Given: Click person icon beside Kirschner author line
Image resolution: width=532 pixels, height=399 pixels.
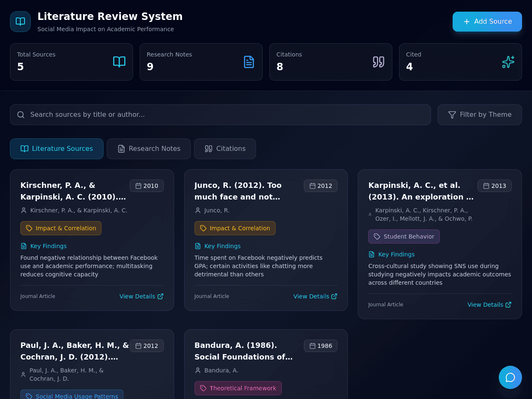Looking at the screenshot, I should click(x=24, y=210).
